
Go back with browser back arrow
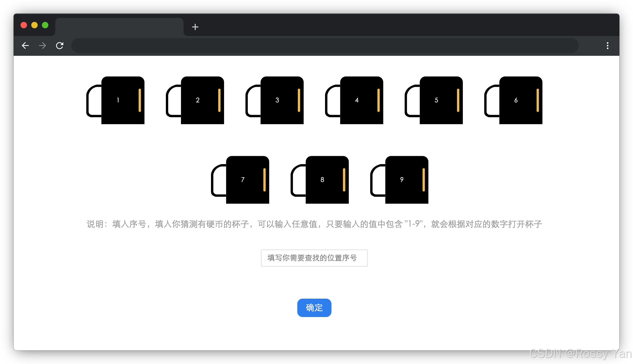pyautogui.click(x=25, y=46)
